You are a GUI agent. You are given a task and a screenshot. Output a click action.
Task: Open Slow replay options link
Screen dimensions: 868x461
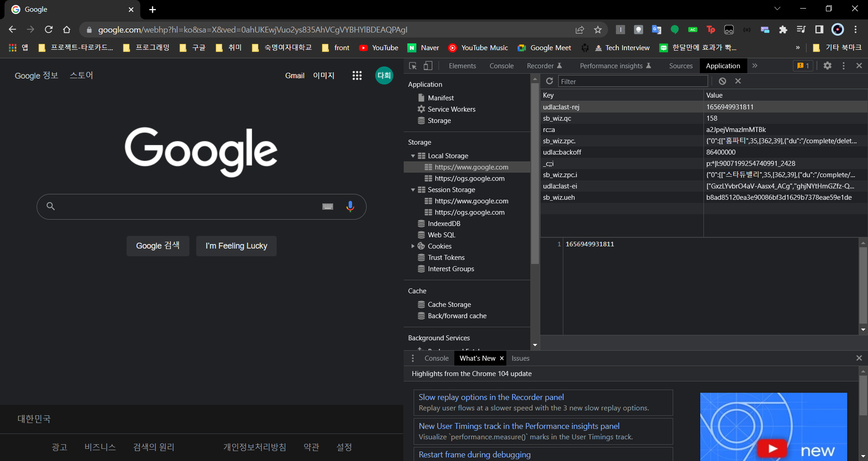click(x=491, y=397)
